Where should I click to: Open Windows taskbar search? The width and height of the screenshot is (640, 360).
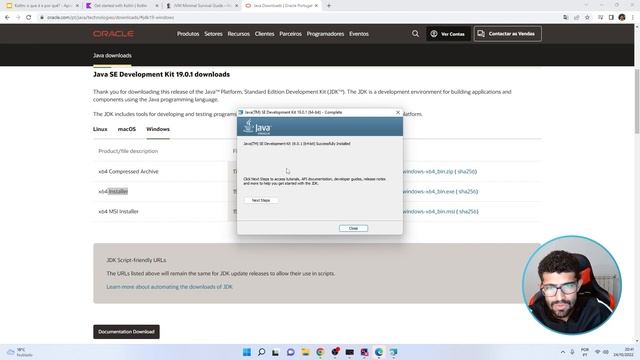(x=262, y=352)
